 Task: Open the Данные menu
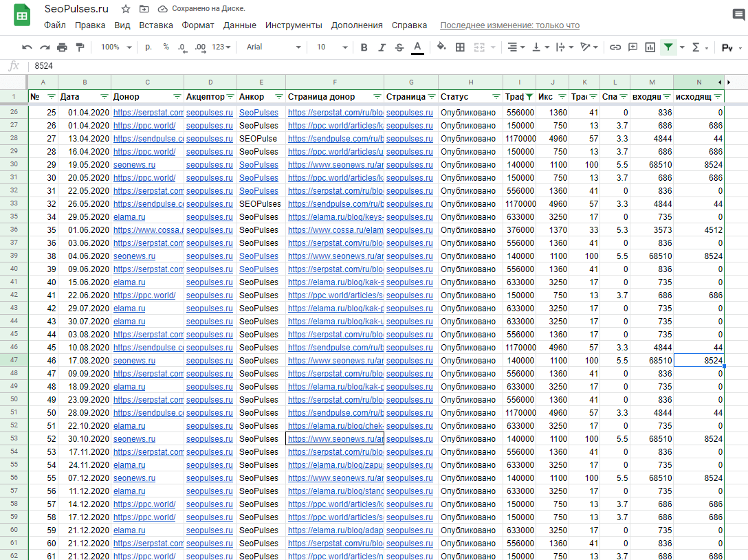239,25
